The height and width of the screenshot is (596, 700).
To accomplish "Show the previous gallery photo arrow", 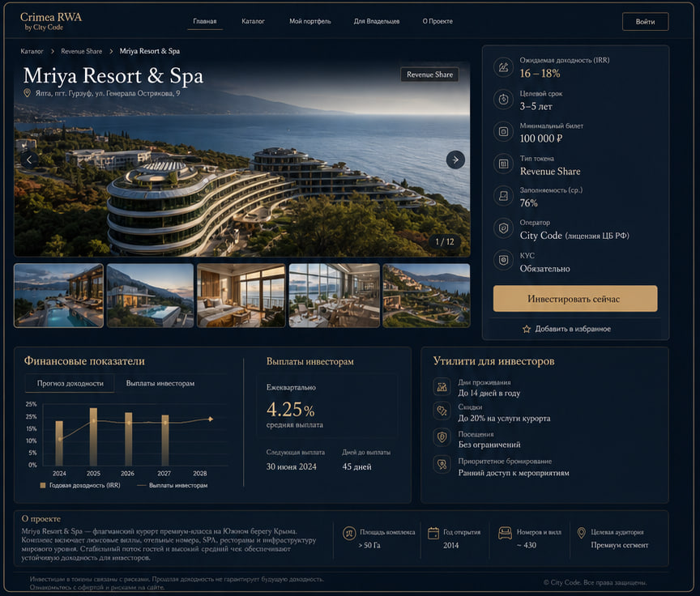I will (29, 160).
